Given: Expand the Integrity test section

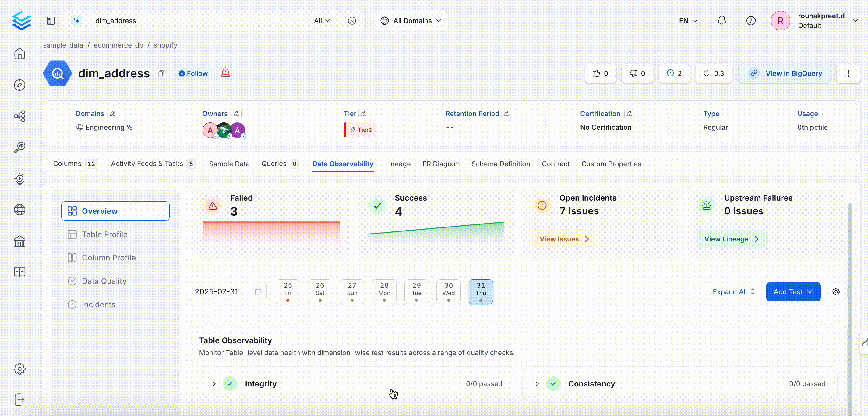Looking at the screenshot, I should pyautogui.click(x=214, y=384).
